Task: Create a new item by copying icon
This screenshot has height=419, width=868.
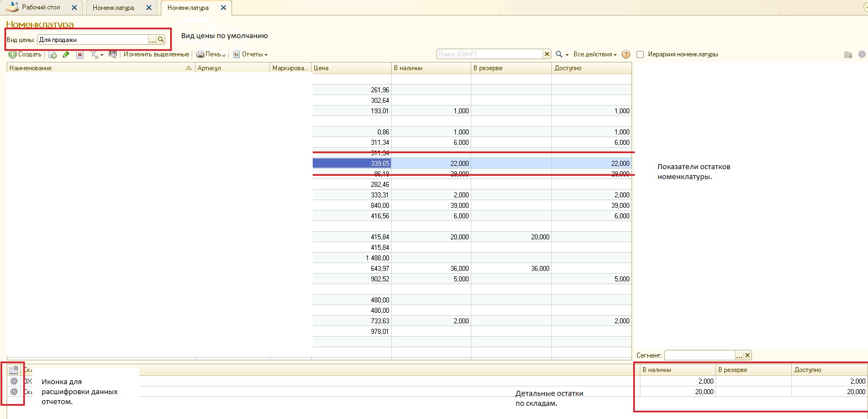Action: click(52, 54)
